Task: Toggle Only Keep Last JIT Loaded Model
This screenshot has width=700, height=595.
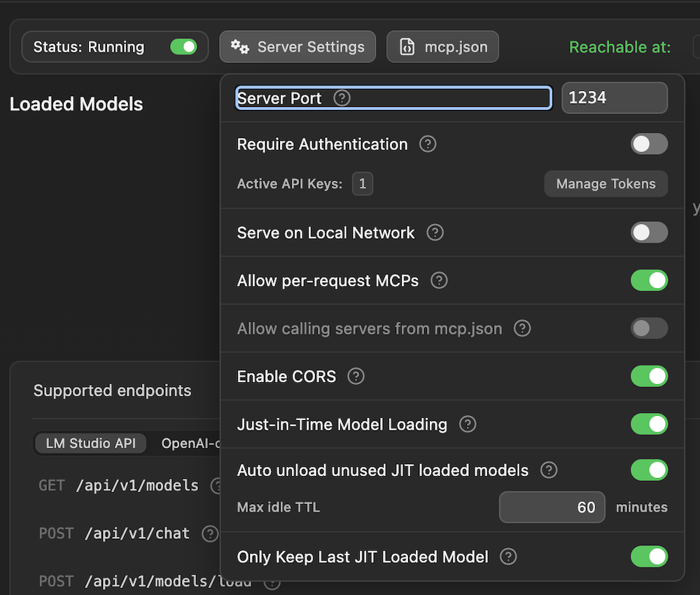Action: [x=649, y=556]
